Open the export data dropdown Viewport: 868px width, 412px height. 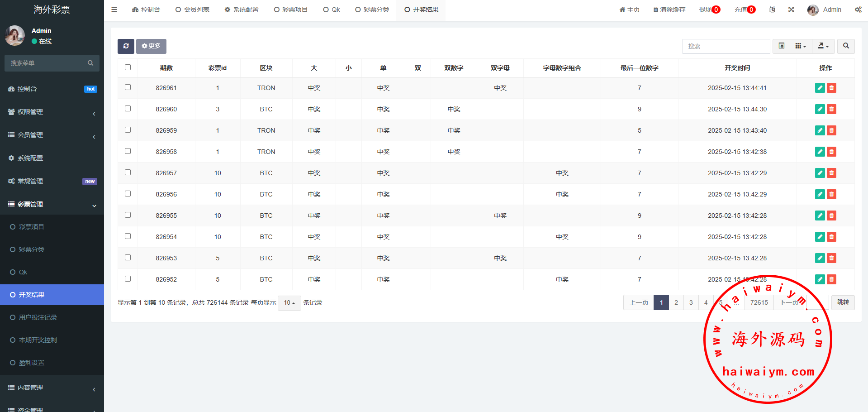(823, 46)
